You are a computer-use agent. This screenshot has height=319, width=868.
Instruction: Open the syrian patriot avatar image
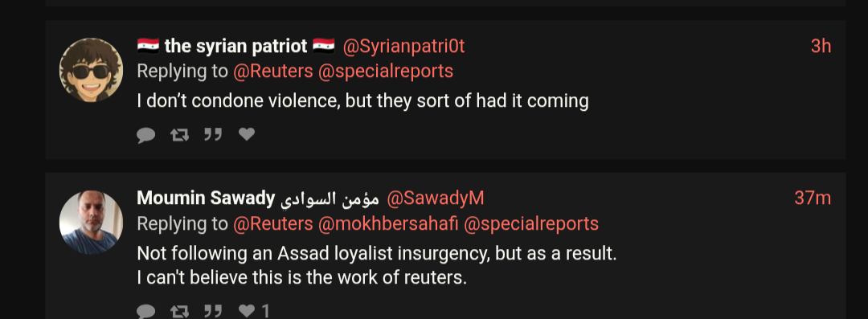(x=92, y=70)
